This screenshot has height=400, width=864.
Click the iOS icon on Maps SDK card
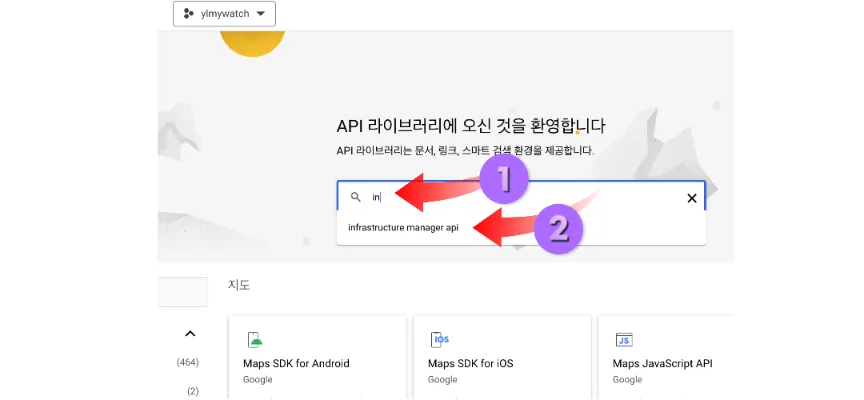coord(440,339)
